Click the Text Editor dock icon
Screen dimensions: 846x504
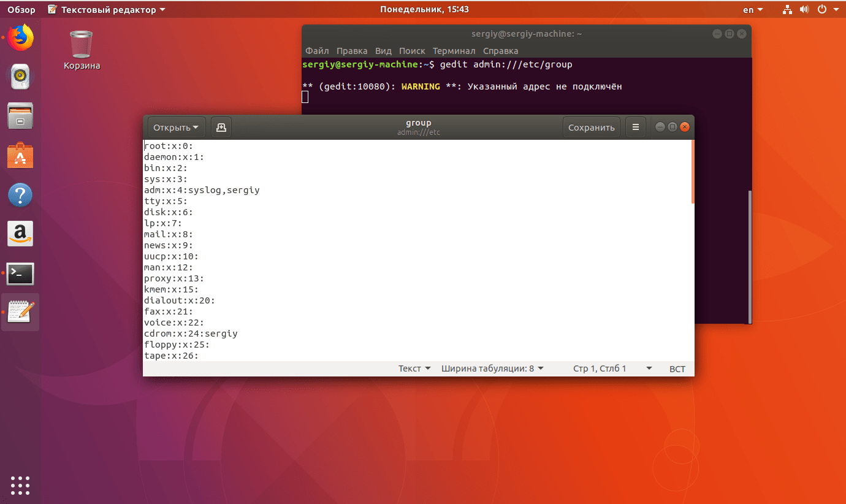click(x=20, y=312)
